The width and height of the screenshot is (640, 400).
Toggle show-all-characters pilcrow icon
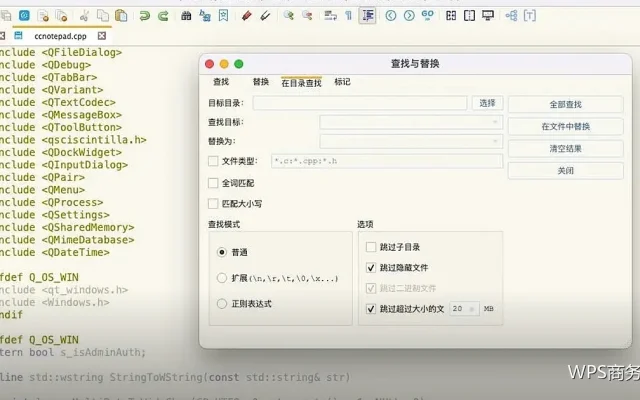(x=349, y=16)
